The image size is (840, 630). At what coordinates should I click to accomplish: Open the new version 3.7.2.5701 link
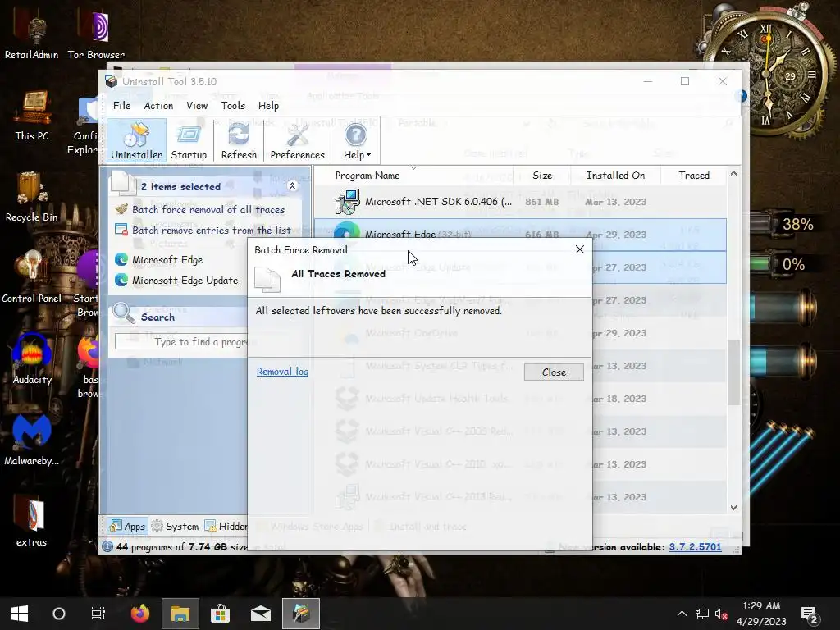coord(695,547)
